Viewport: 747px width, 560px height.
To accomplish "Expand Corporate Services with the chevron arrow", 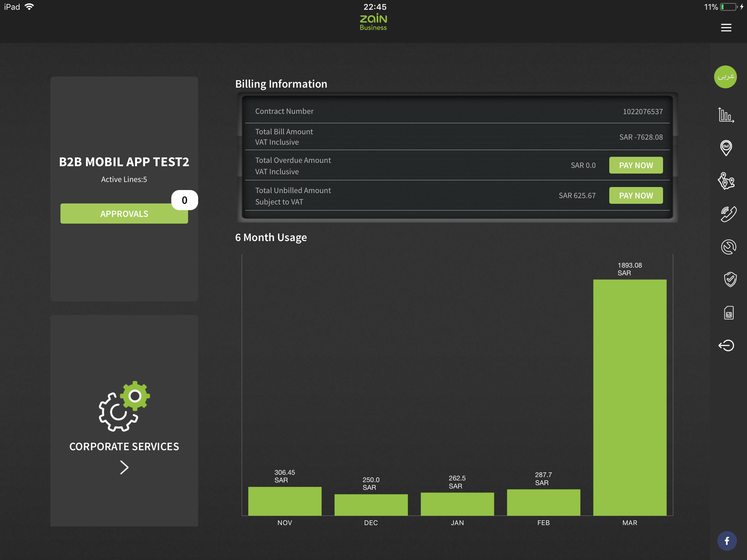I will point(124,468).
